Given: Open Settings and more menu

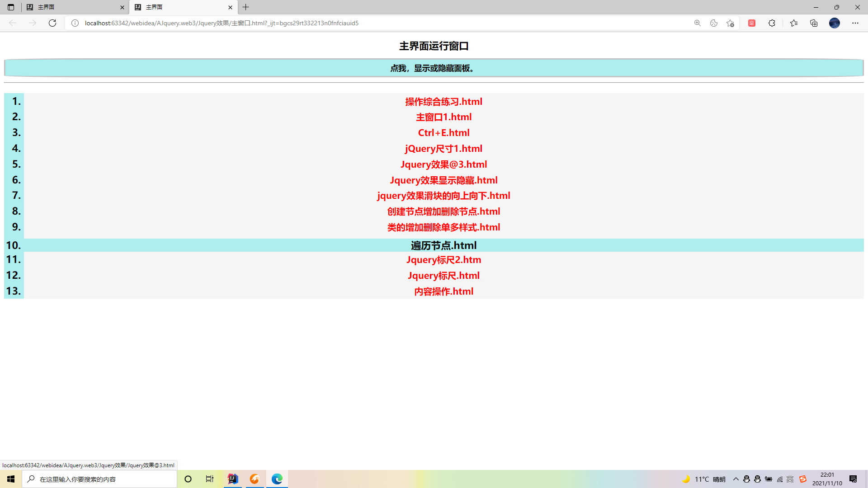Looking at the screenshot, I should (855, 23).
